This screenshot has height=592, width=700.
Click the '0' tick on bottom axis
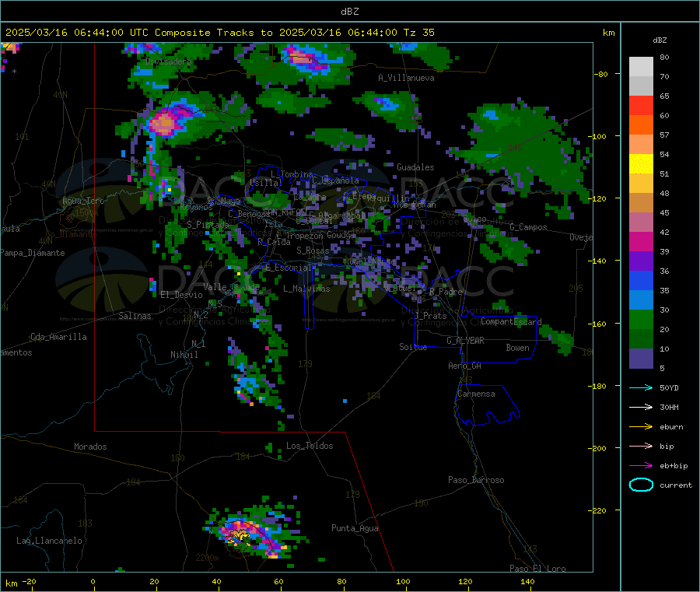pos(93,582)
